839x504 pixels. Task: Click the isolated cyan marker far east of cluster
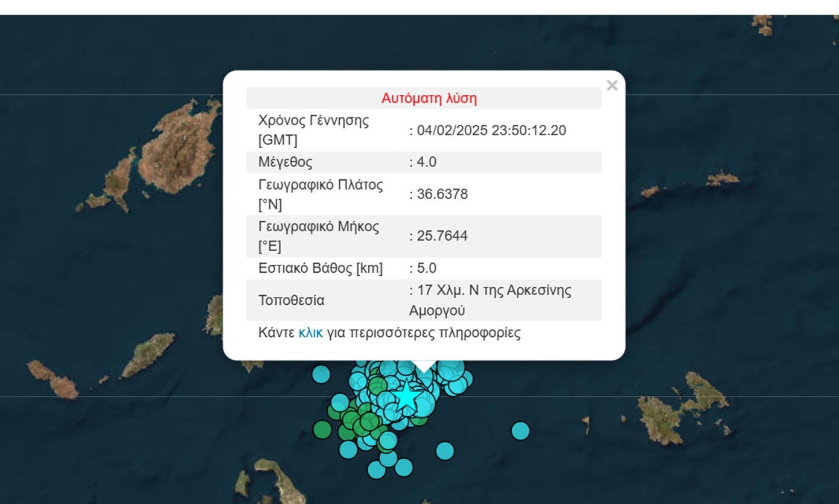(520, 431)
